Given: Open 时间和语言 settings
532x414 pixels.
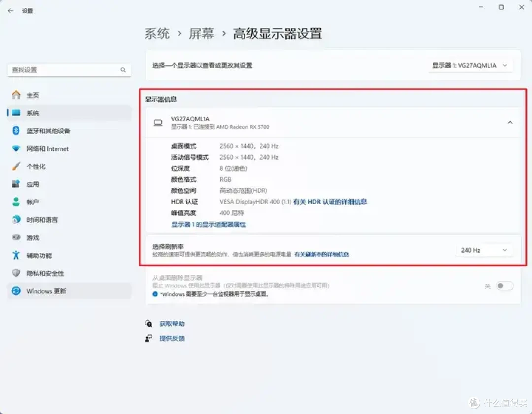Looking at the screenshot, I should (69, 220).
